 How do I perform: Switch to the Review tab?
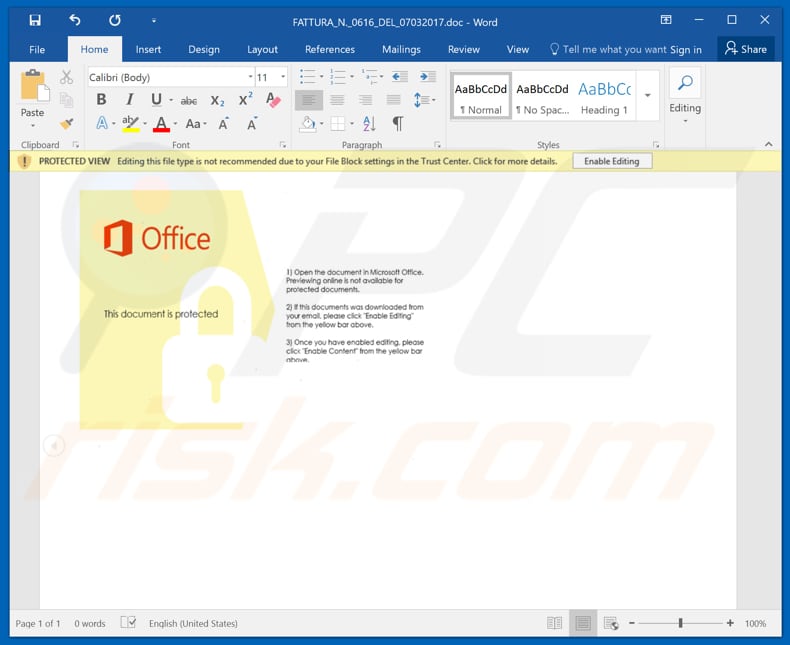coord(464,49)
